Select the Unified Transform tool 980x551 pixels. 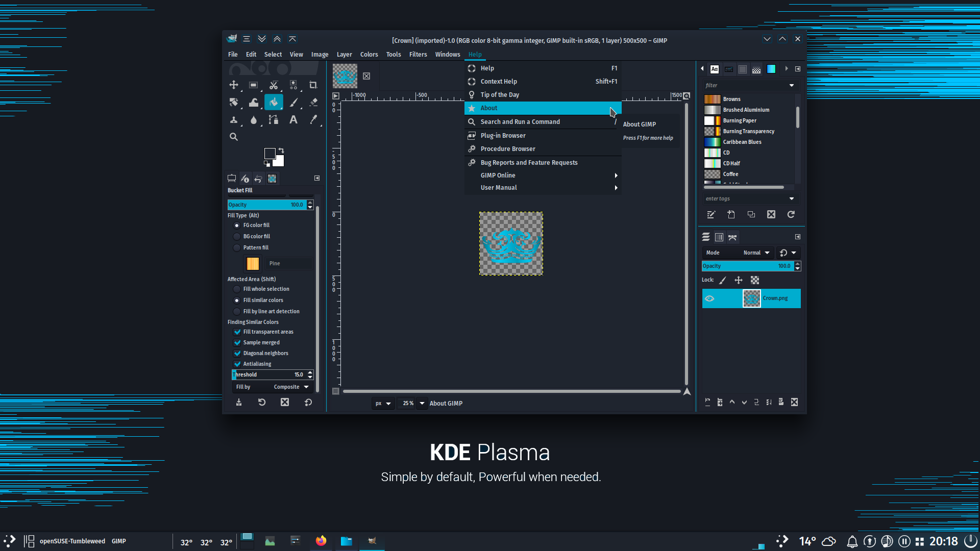(x=234, y=102)
